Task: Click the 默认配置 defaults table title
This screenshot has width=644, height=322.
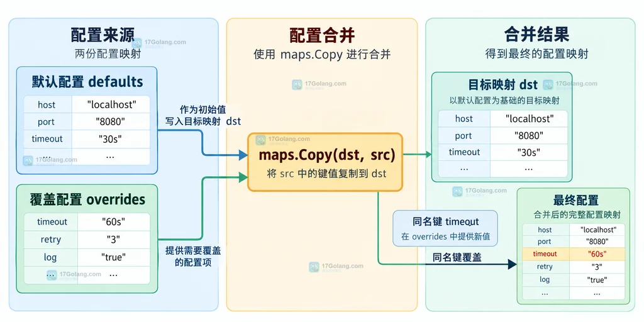Action: point(87,82)
